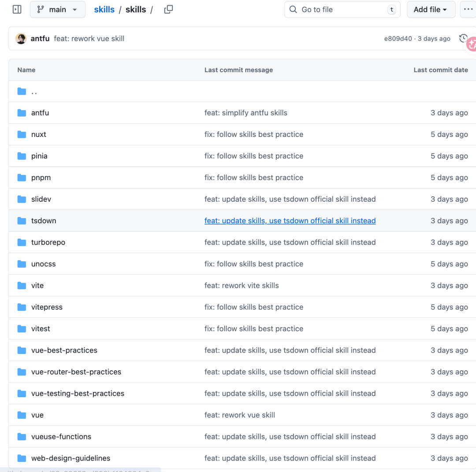Open tsdown row's highlighted commit message link
Image resolution: width=476 pixels, height=472 pixels.
coord(290,221)
